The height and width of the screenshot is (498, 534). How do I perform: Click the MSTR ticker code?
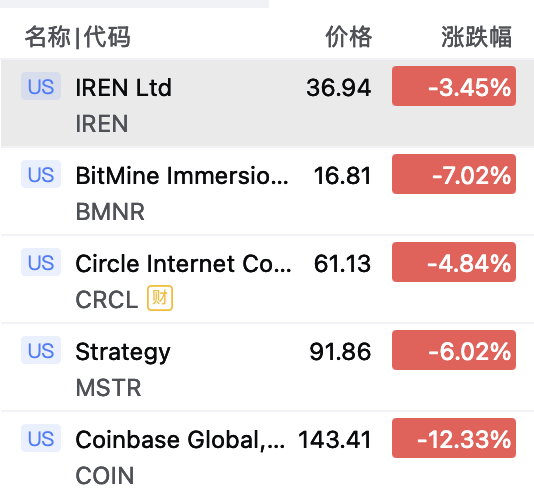point(108,388)
